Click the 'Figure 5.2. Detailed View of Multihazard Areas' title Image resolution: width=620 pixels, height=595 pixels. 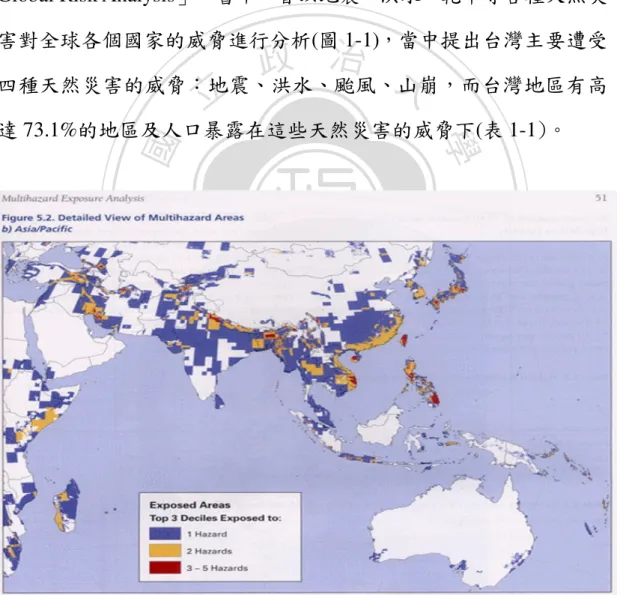123,217
